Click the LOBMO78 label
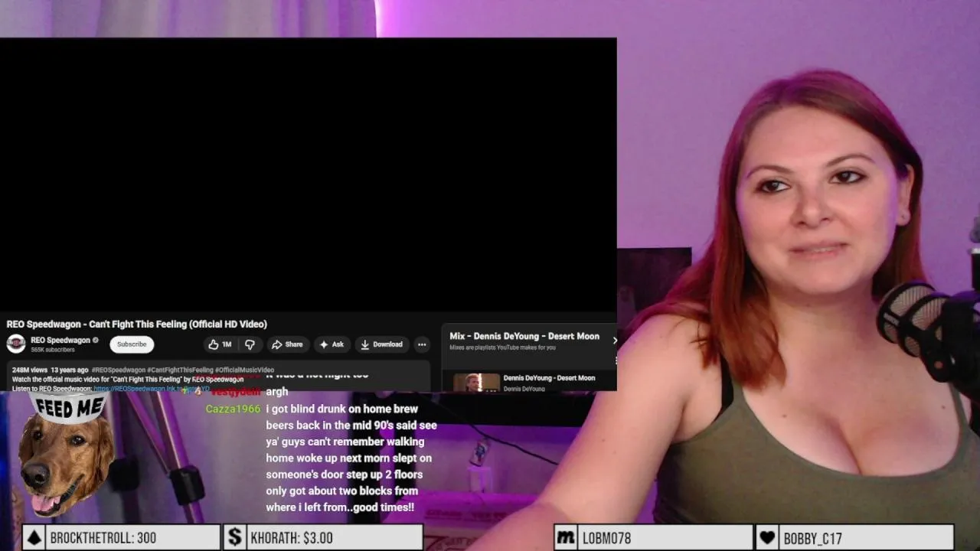 point(606,539)
